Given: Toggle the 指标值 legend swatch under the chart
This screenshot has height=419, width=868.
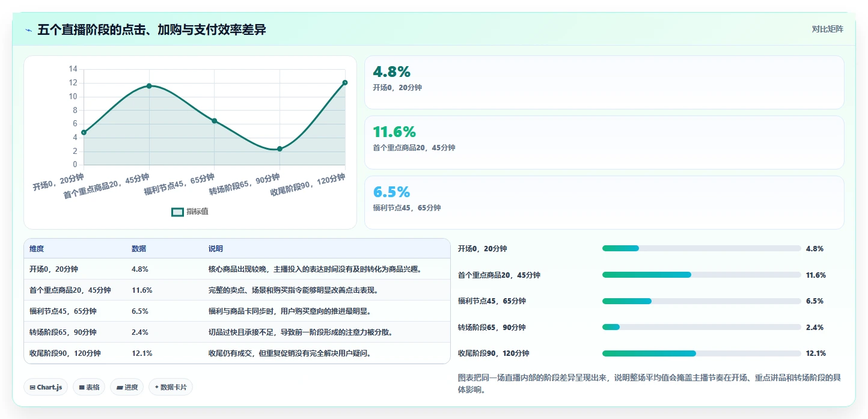Looking at the screenshot, I should point(177,212).
